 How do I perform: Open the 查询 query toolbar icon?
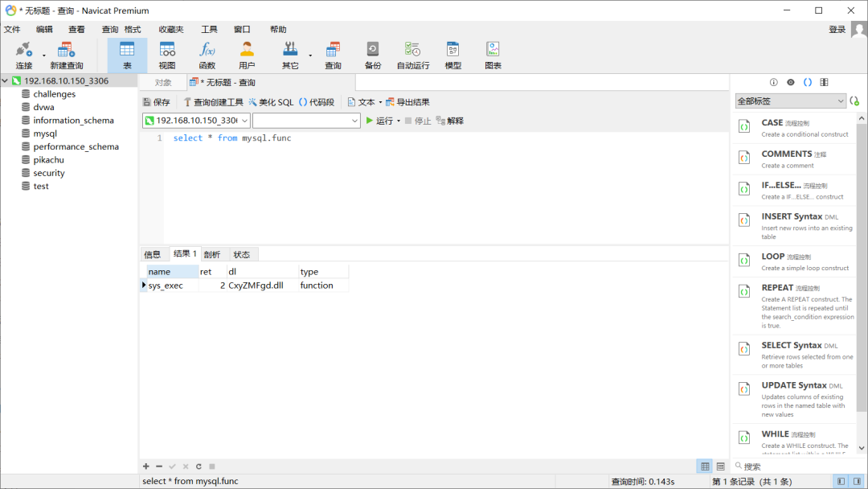[333, 55]
